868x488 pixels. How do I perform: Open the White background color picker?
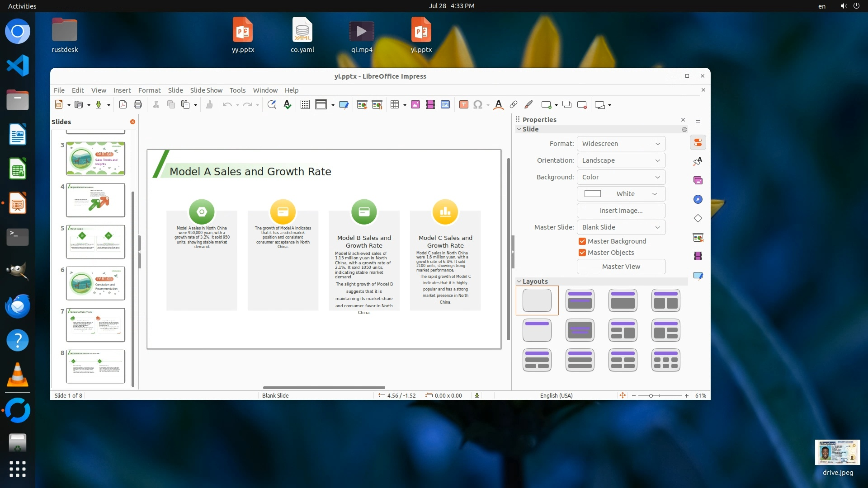pos(621,194)
